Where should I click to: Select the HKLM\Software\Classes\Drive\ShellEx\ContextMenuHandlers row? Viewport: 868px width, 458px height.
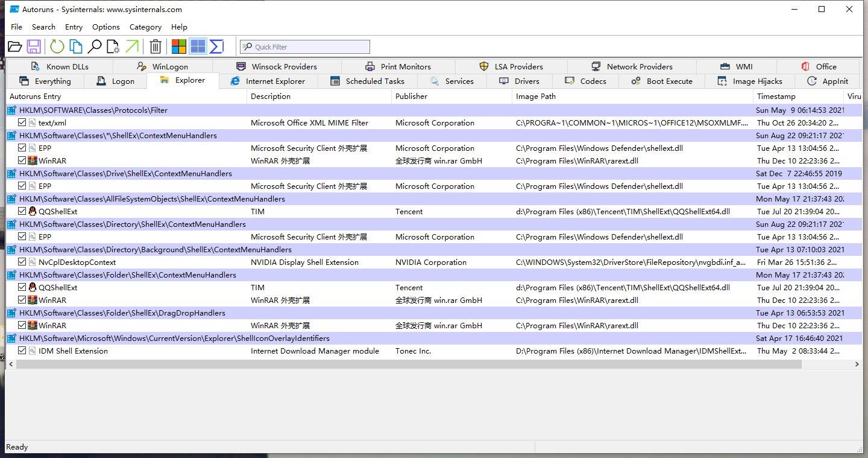point(434,173)
